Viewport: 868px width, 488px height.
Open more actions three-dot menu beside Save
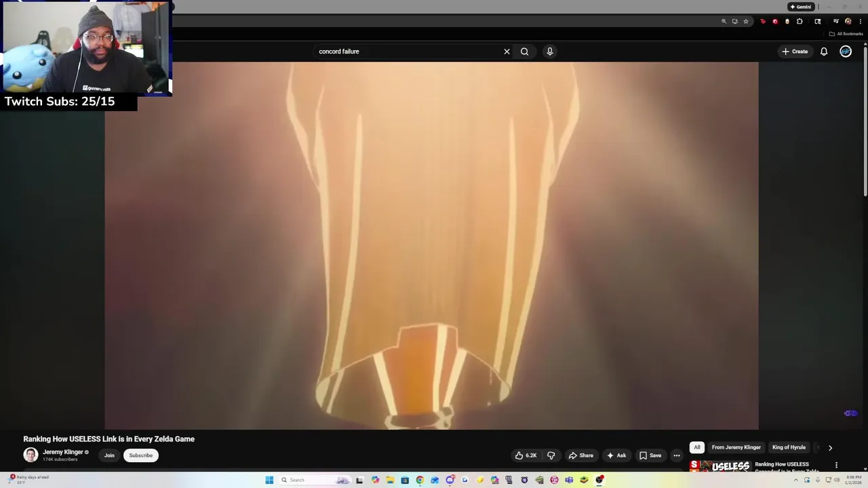point(677,455)
